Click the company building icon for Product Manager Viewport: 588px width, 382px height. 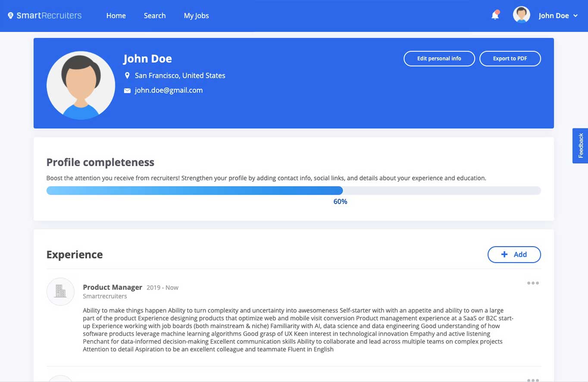60,291
